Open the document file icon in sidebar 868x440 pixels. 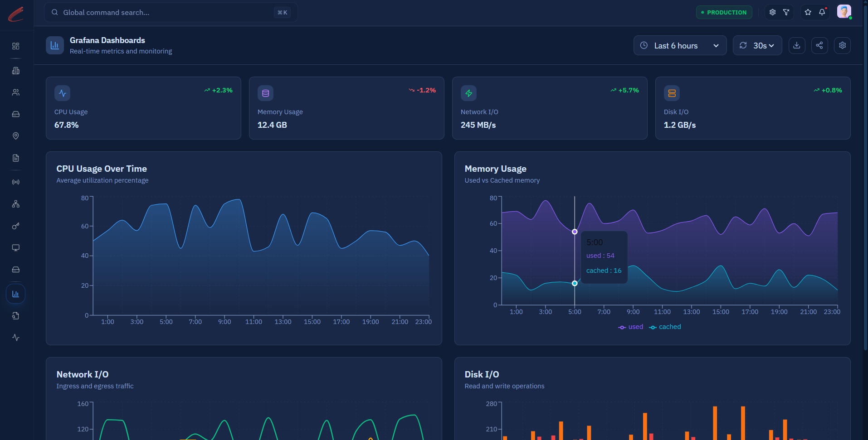16,158
